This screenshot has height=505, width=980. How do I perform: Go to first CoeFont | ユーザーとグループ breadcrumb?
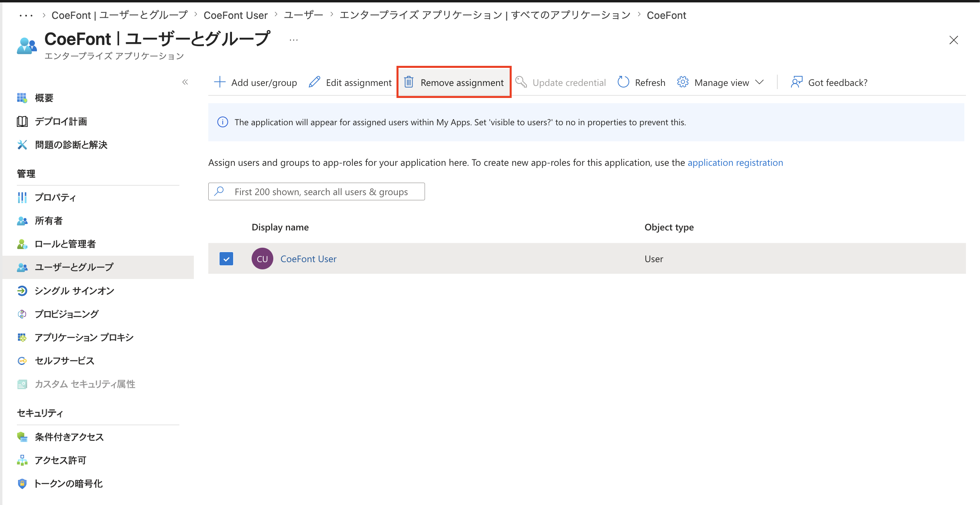(120, 15)
